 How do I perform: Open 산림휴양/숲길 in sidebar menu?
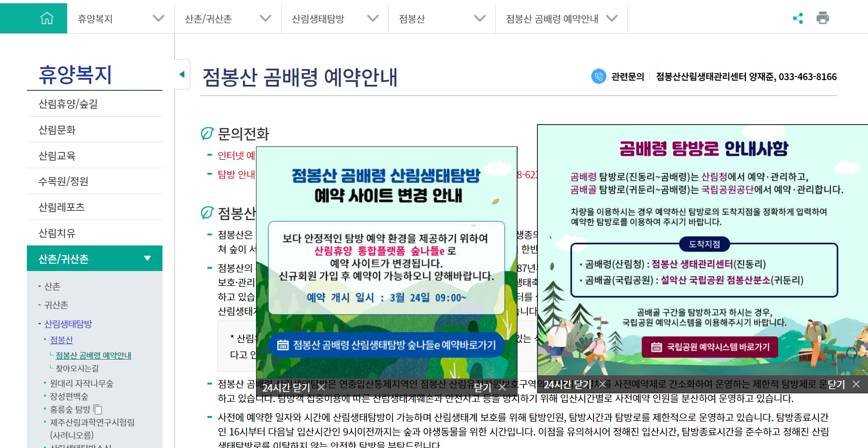[x=94, y=104]
